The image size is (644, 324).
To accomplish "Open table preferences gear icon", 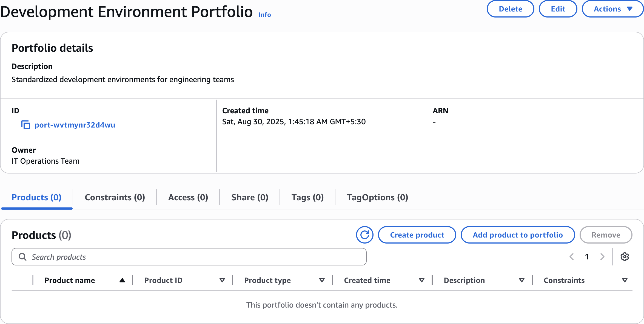I will click(625, 257).
